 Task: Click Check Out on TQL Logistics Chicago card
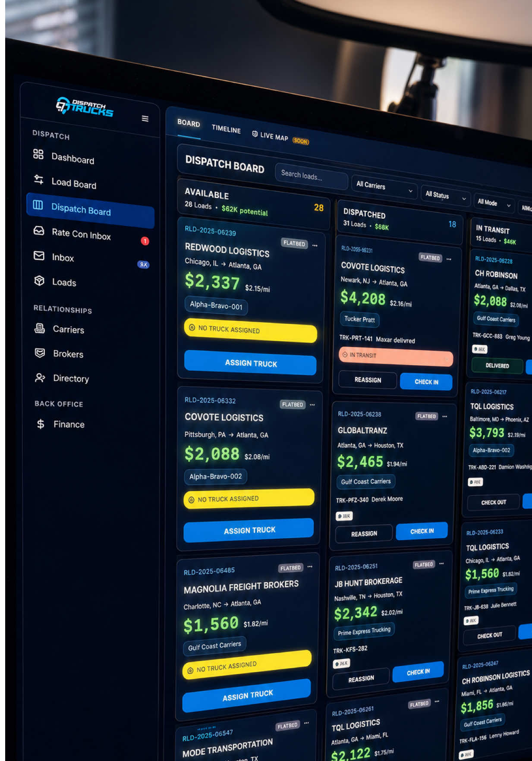pos(489,635)
